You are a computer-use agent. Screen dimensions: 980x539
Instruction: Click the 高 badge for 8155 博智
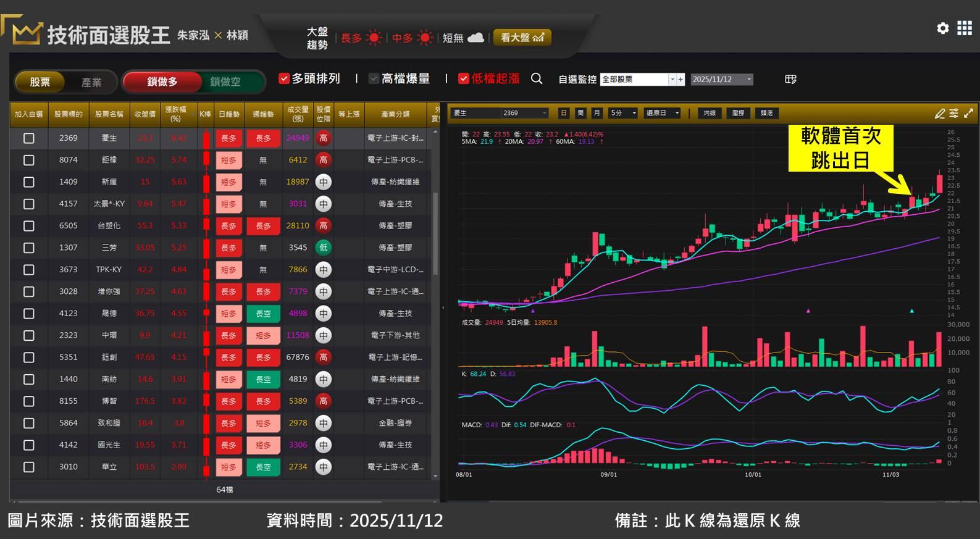(x=323, y=401)
